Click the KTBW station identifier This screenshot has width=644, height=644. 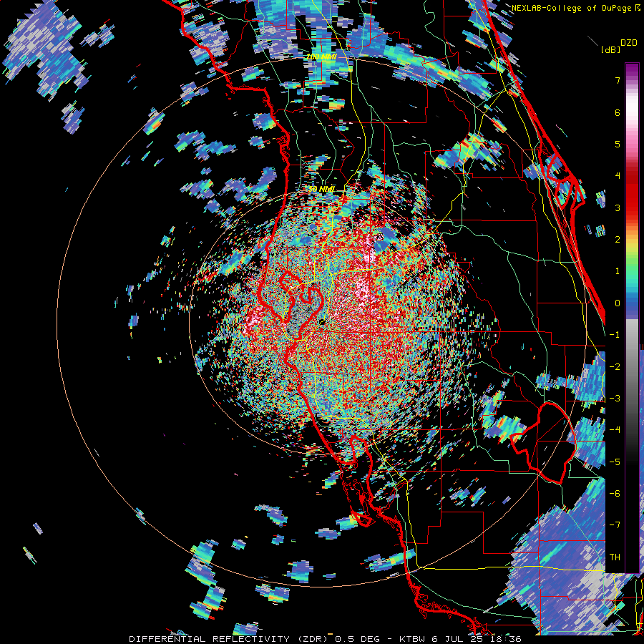(412, 639)
